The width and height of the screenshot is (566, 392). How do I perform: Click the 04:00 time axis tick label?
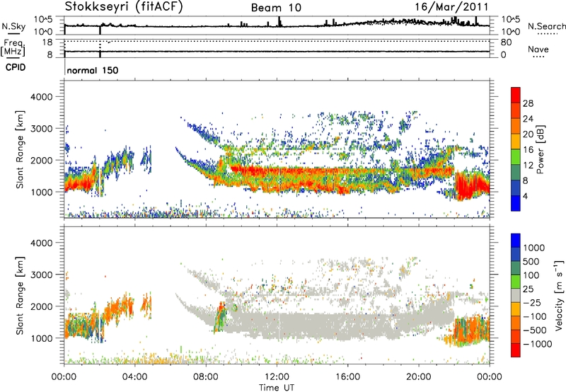(x=134, y=377)
